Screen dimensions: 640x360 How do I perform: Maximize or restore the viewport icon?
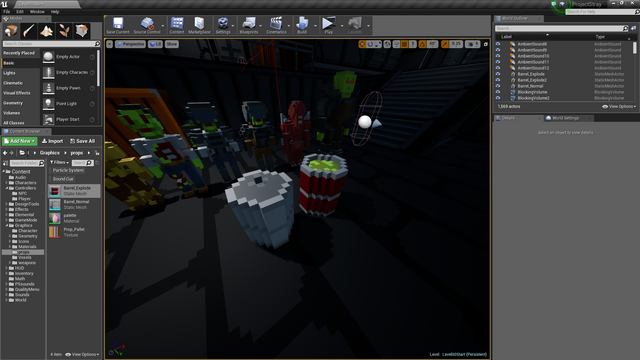click(486, 44)
